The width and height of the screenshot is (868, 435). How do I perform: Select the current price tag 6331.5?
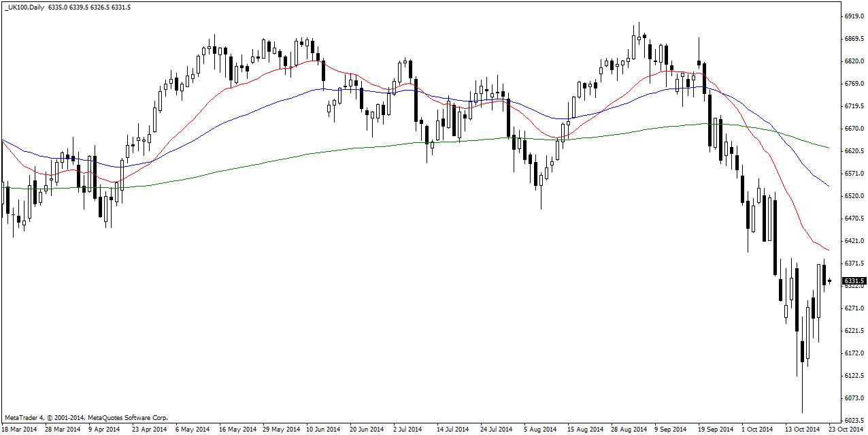pos(854,280)
